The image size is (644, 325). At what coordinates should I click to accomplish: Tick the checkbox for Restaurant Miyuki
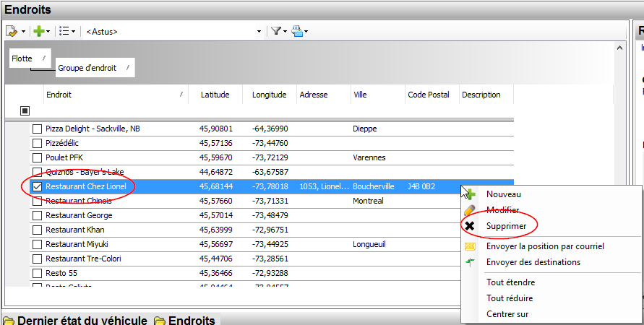37,244
